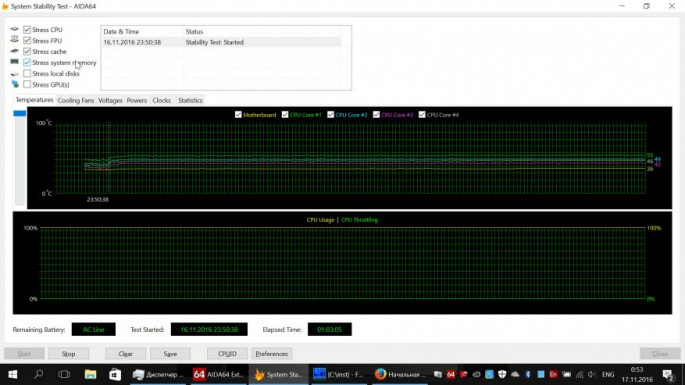
Task: Stop the stability test
Action: [69, 354]
